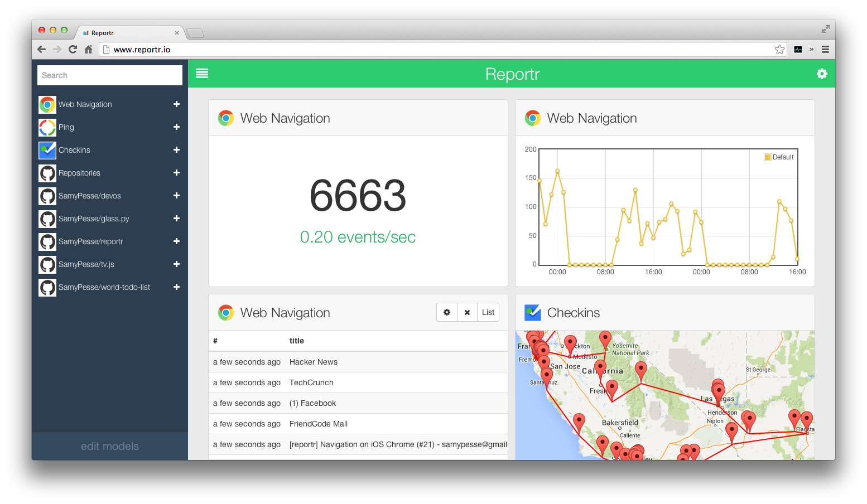Image resolution: width=867 pixels, height=504 pixels.
Task: Click the Checkins checkmark icon in sidebar
Action: [x=47, y=150]
